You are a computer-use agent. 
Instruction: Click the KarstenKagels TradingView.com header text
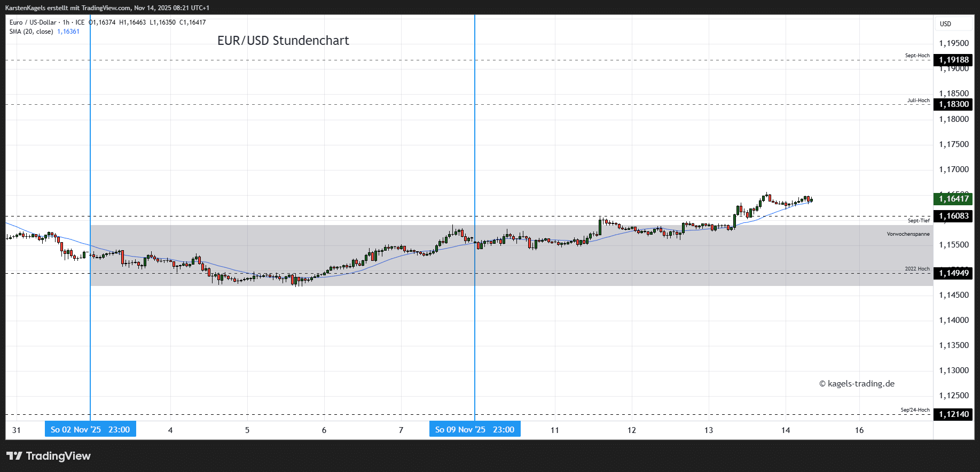(107, 8)
